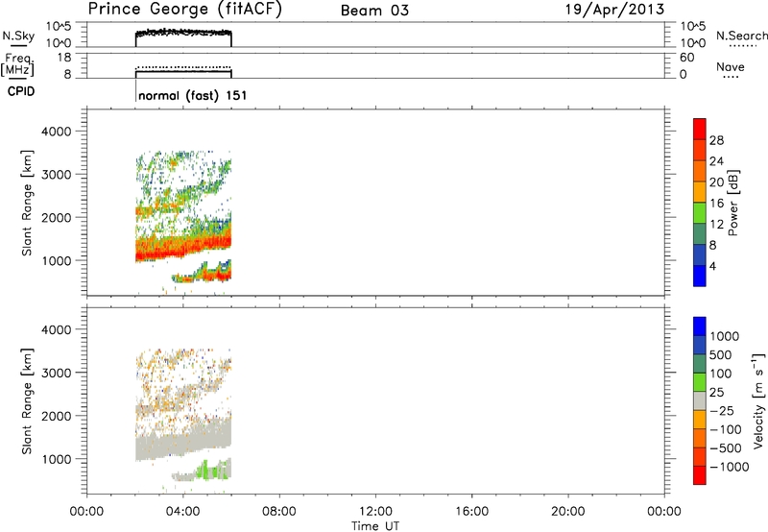This screenshot has width=768, height=532.
Task: Click '2000' on the velocity panel axis
Action: tap(57, 416)
